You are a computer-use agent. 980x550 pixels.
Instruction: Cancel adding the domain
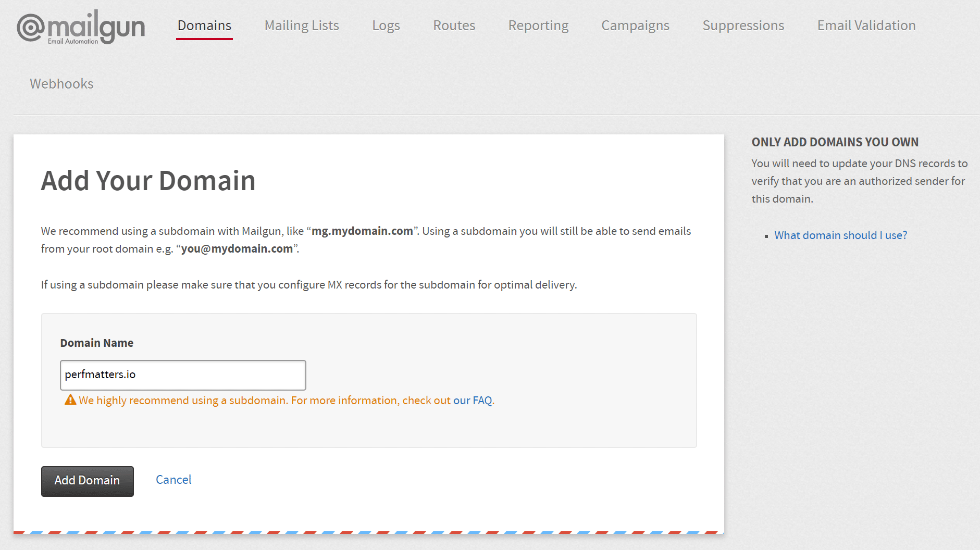point(173,480)
